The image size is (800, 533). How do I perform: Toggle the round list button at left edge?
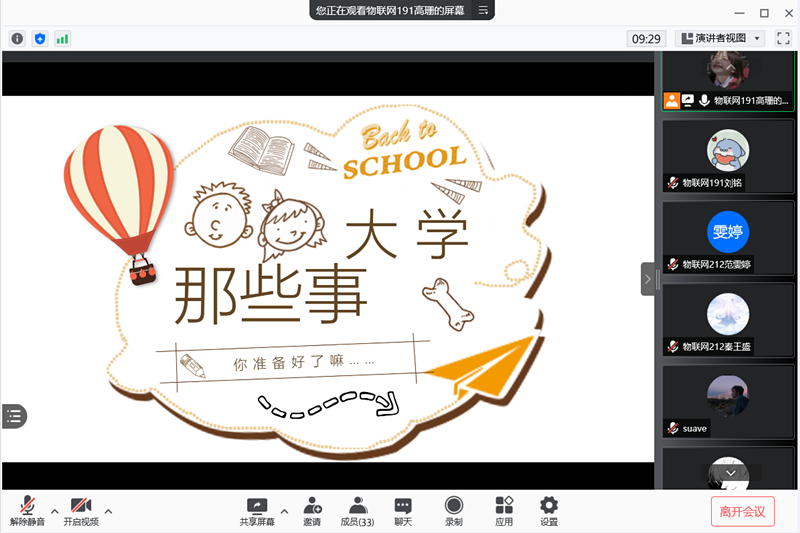point(14,416)
